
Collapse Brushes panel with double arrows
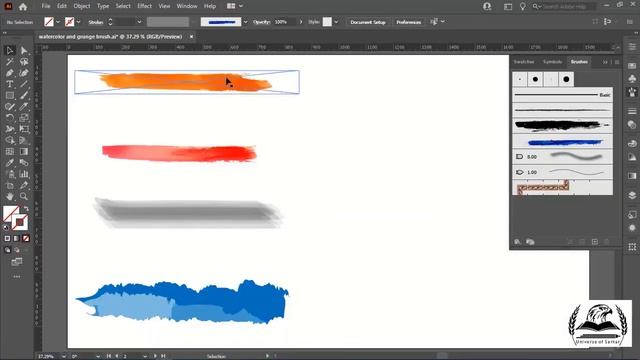click(605, 62)
